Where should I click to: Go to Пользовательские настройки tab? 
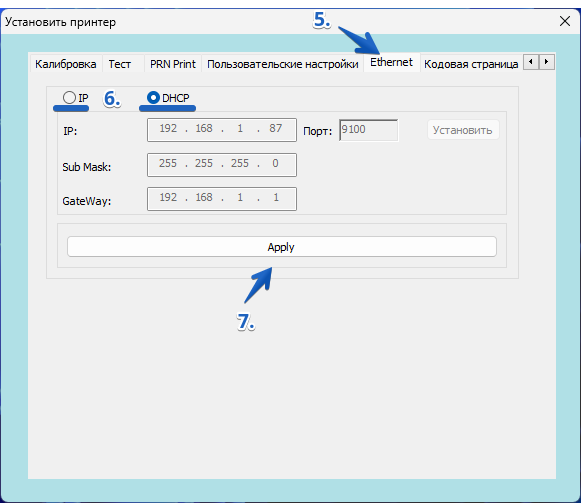point(282,64)
